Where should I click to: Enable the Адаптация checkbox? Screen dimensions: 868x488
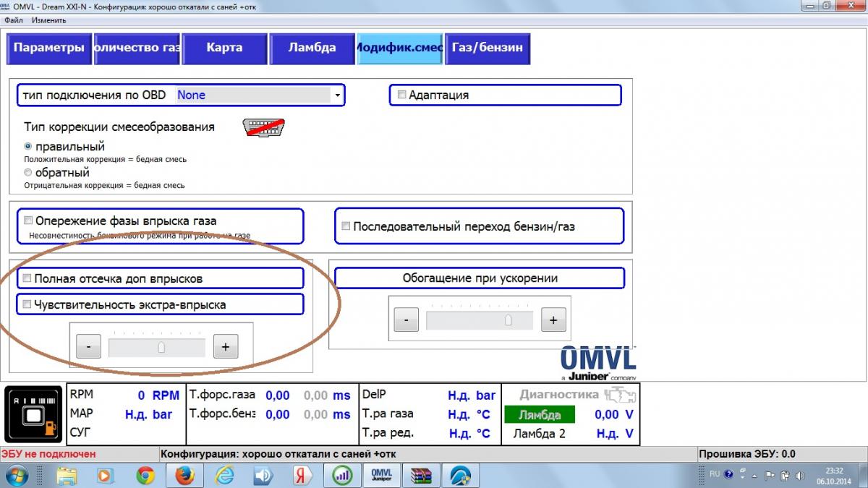pyautogui.click(x=402, y=95)
